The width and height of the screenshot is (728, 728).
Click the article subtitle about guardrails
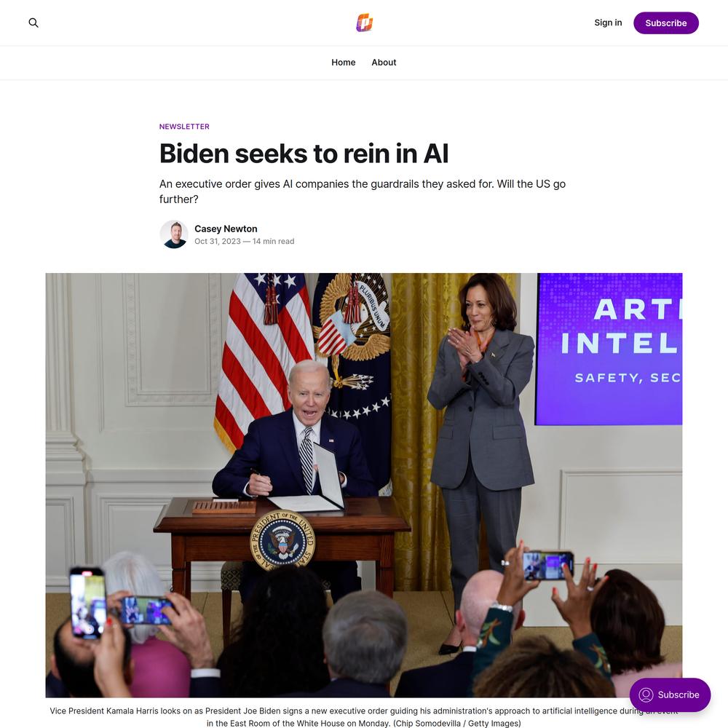[x=362, y=191]
